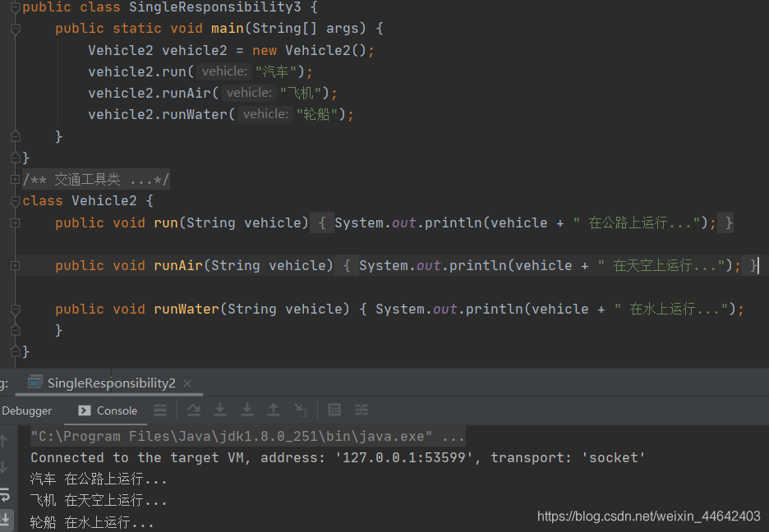Screen dimensions: 769x532
Task: Close the SingleResponsibility2 debug tab
Action: click(x=186, y=383)
